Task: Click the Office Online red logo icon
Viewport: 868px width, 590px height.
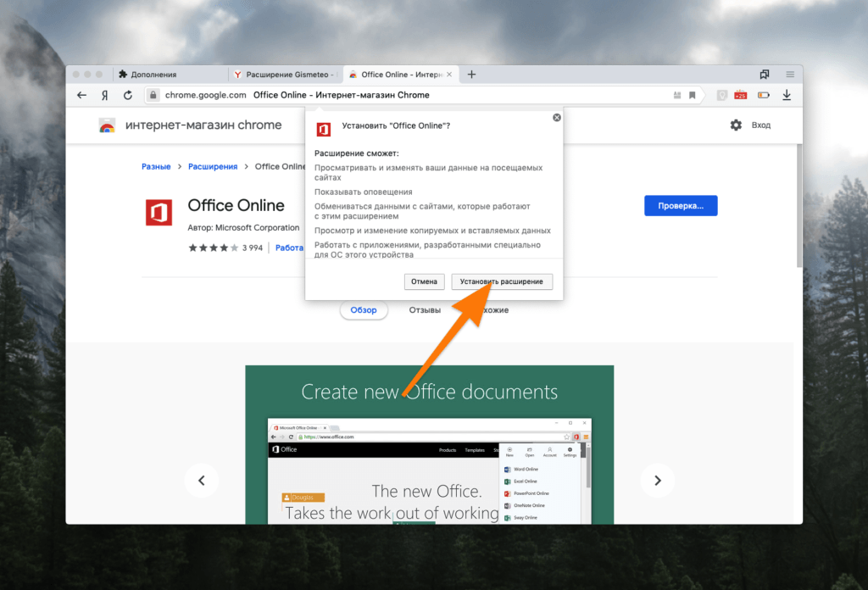Action: pyautogui.click(x=159, y=213)
